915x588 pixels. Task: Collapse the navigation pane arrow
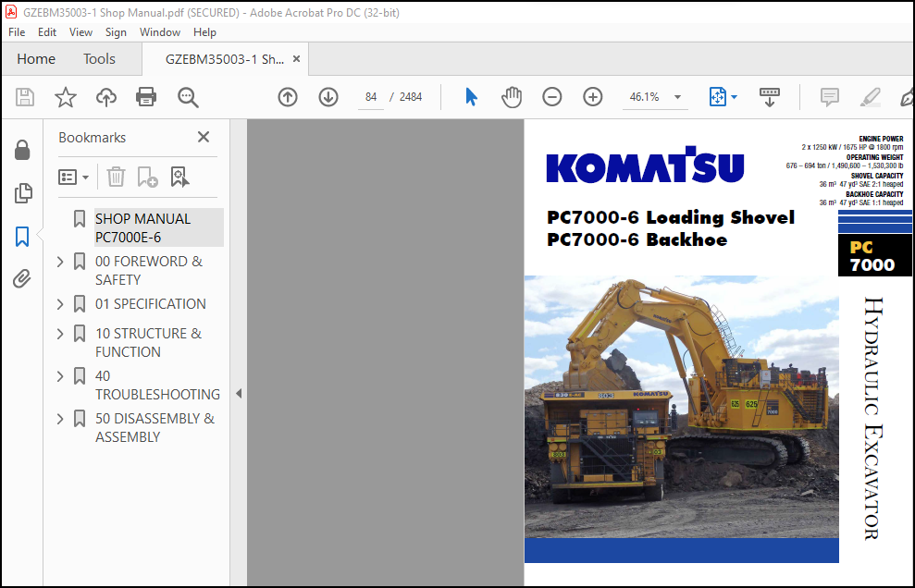pos(239,394)
